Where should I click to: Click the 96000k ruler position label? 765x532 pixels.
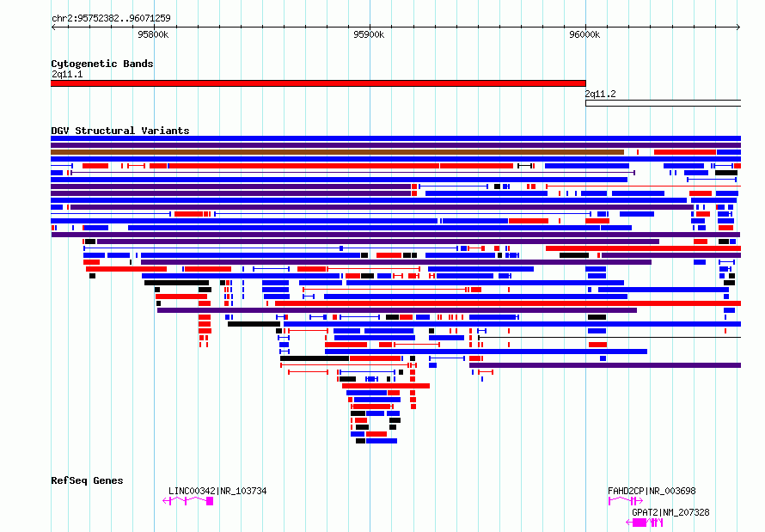pos(584,34)
